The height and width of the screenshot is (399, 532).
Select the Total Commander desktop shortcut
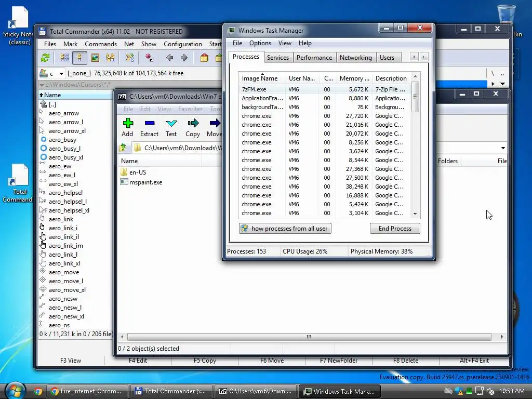[x=18, y=183]
